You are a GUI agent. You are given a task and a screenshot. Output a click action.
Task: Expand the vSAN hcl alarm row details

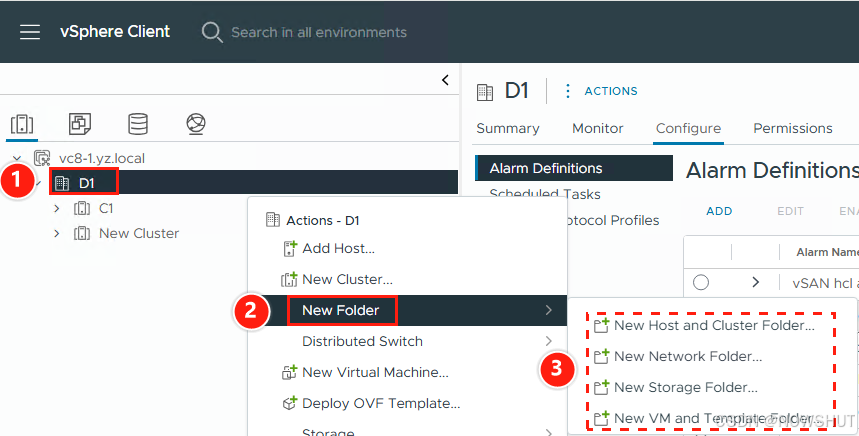756,283
